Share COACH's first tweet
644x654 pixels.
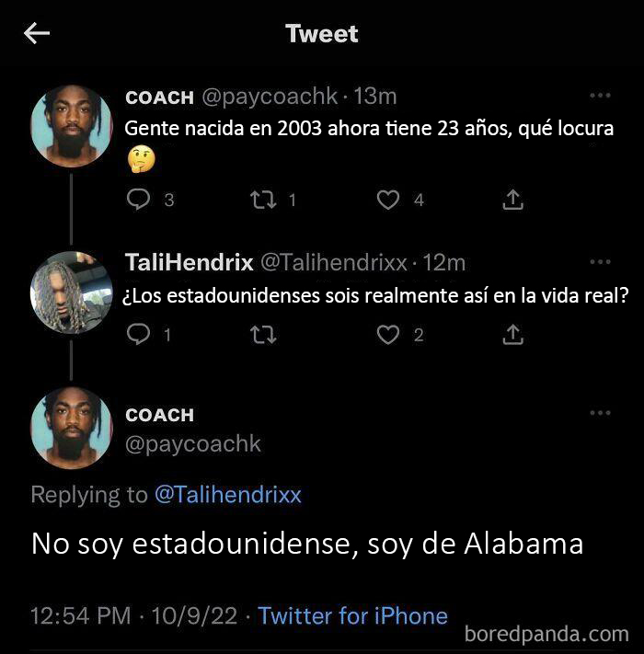coord(513,199)
